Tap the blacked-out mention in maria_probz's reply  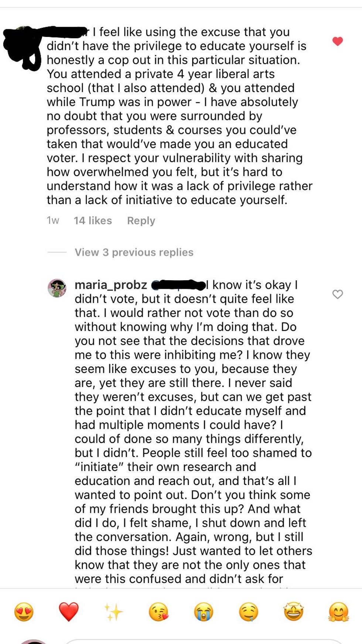click(178, 285)
